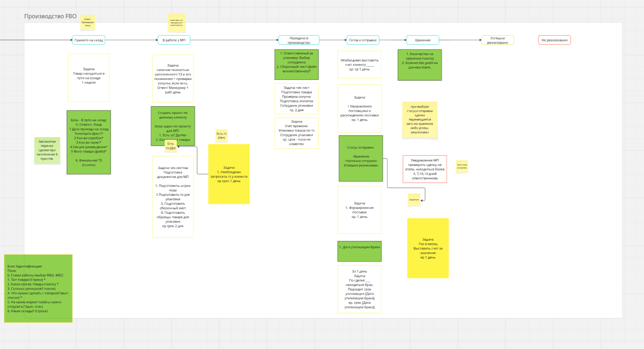
Task: Select the green '1. Дата утилизации брака' card
Action: pos(360,251)
